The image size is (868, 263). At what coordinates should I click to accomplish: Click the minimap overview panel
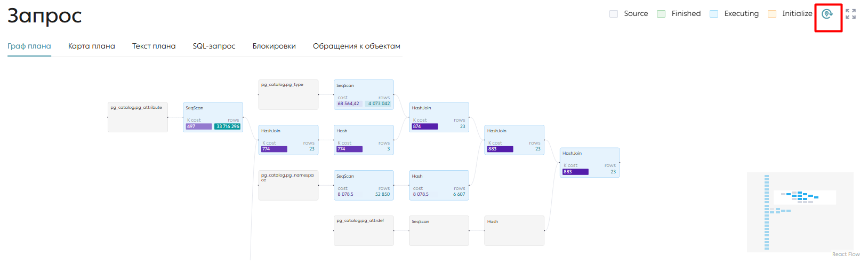800,212
